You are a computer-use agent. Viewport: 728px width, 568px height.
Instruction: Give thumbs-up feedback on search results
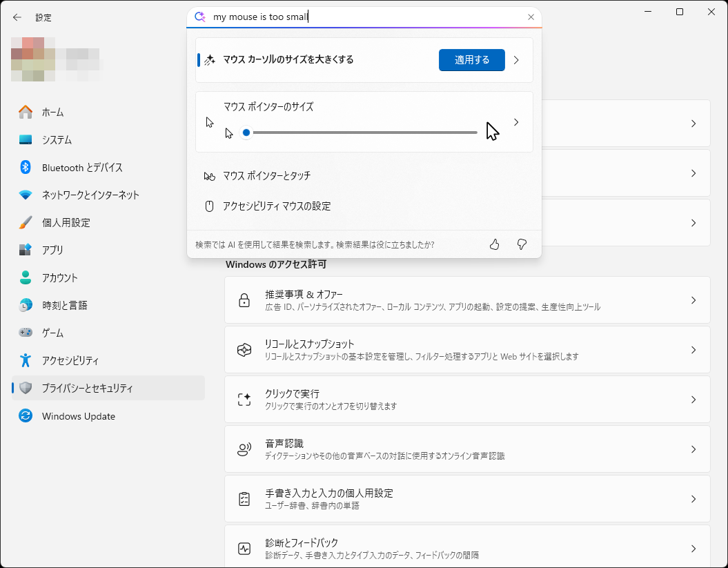tap(494, 244)
